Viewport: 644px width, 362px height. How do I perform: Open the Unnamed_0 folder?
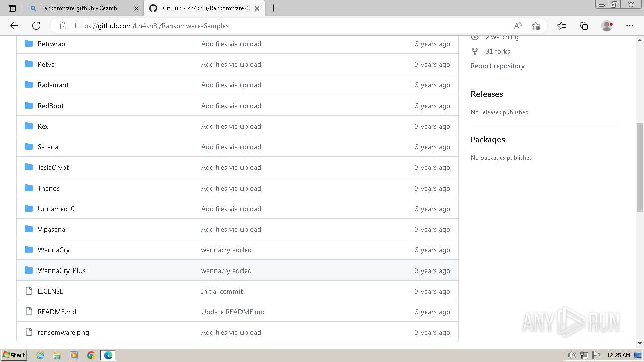click(56, 209)
